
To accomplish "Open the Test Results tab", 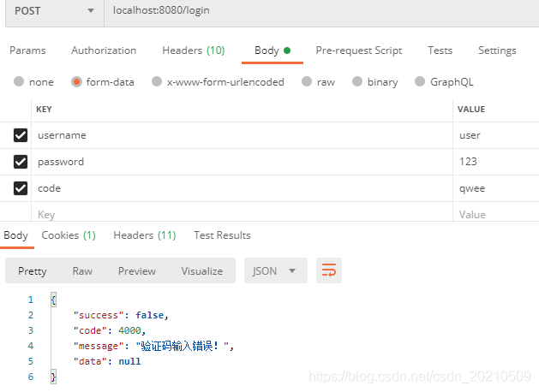I will (222, 235).
